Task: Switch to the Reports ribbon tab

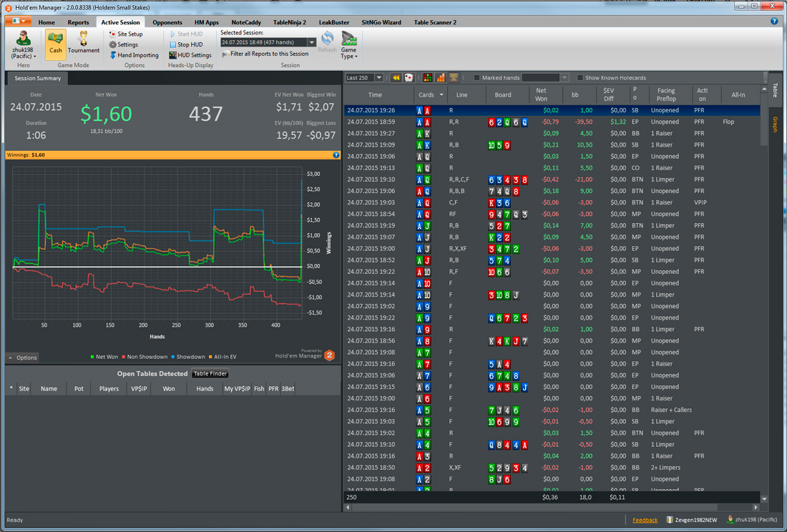Action: [78, 22]
